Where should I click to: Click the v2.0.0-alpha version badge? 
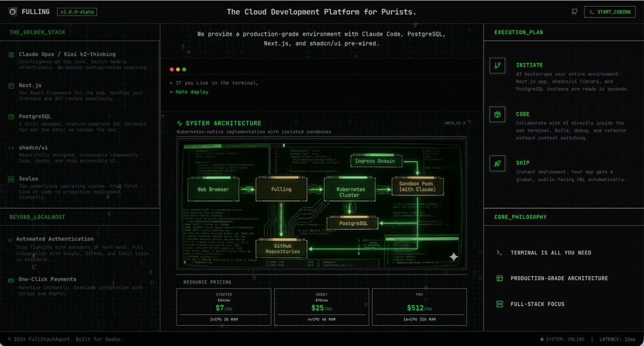click(77, 12)
